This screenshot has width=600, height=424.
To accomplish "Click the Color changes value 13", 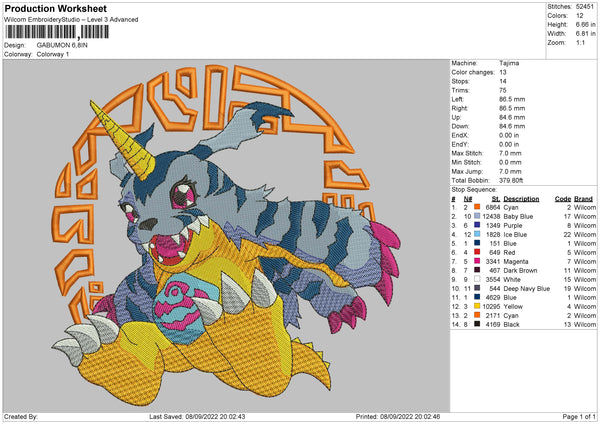I will click(503, 72).
